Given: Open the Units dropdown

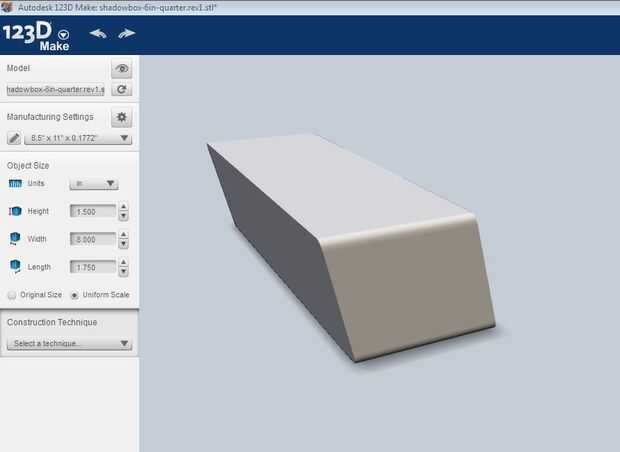Looking at the screenshot, I should [94, 183].
